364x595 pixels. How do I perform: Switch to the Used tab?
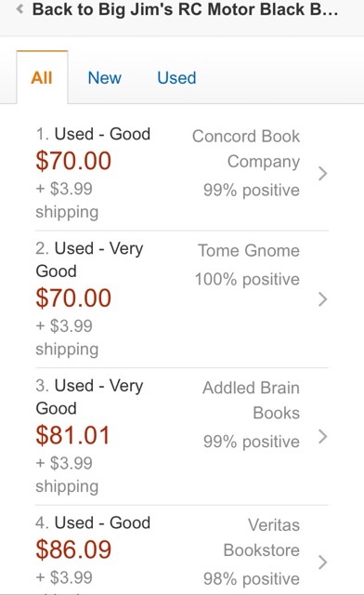[x=176, y=78]
